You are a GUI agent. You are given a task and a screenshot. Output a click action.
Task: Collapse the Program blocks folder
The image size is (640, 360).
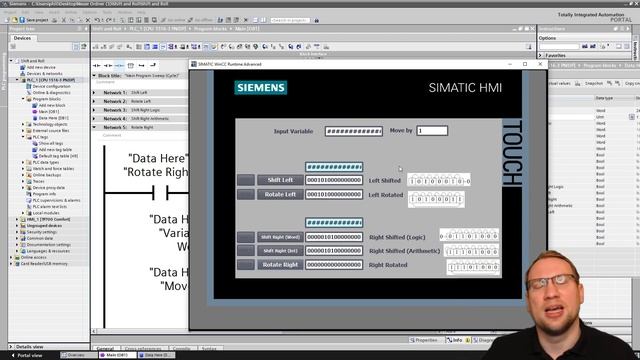pos(23,99)
